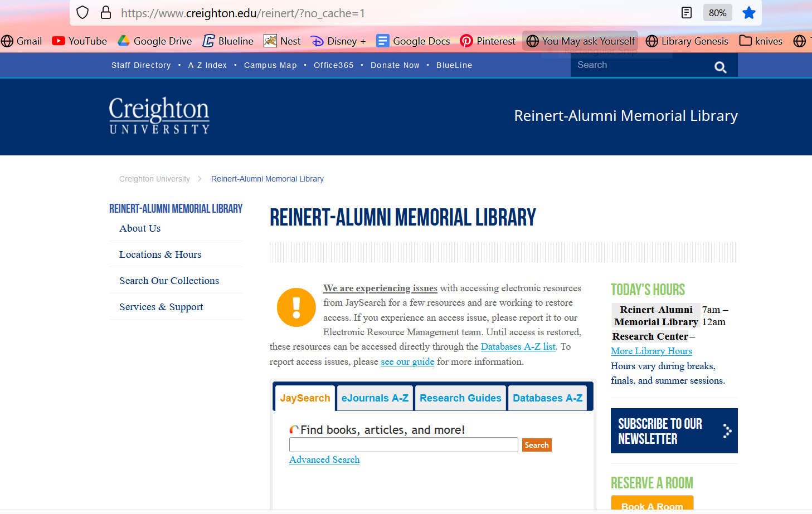Open Search Our Collections in sidebar

click(x=169, y=281)
